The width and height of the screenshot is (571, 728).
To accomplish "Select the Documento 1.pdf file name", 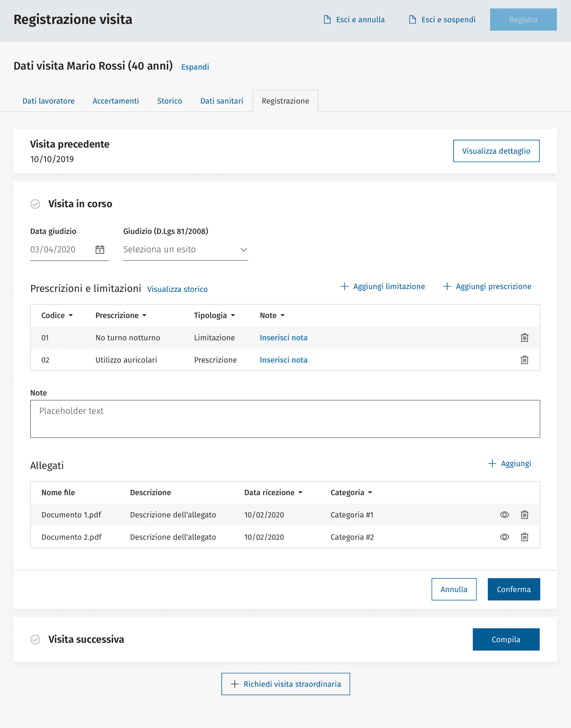I will pyautogui.click(x=71, y=515).
